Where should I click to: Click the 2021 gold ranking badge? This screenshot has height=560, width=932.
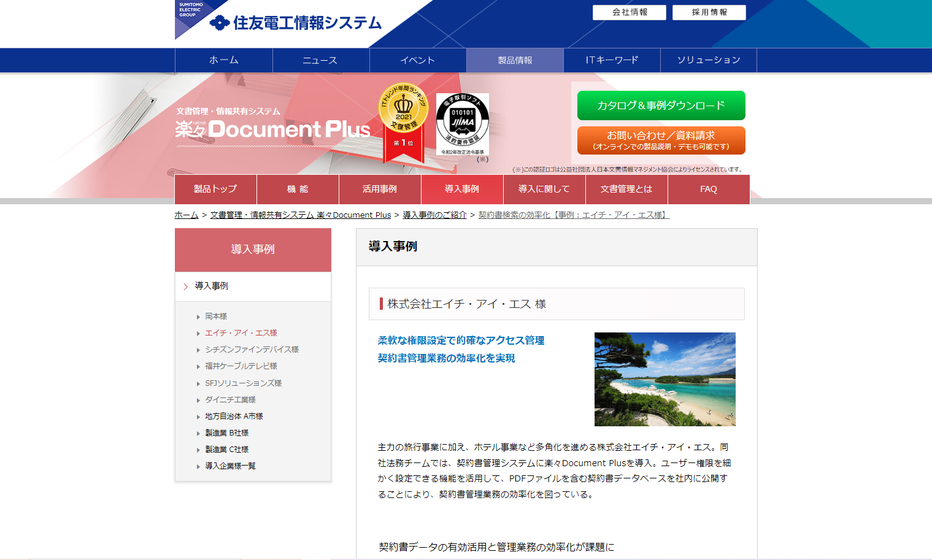tap(403, 122)
